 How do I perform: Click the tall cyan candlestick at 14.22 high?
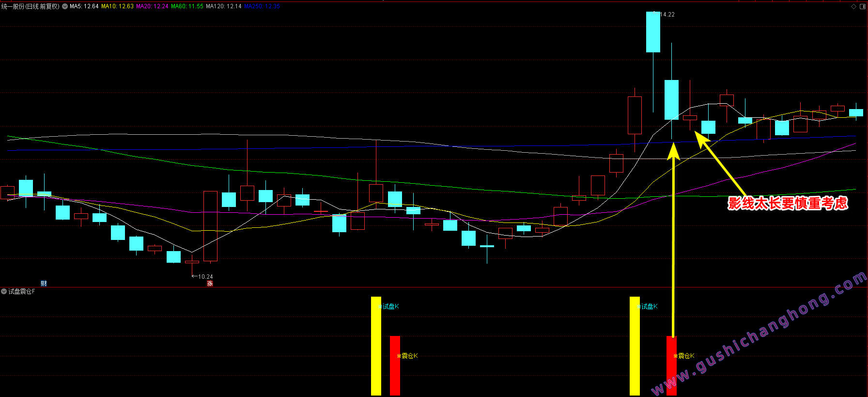coord(653,32)
